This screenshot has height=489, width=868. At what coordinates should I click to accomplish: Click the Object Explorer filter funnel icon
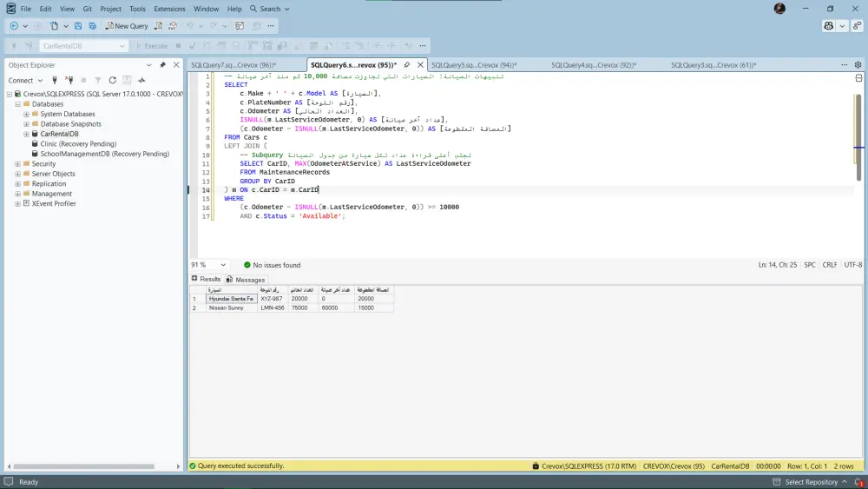tap(98, 80)
